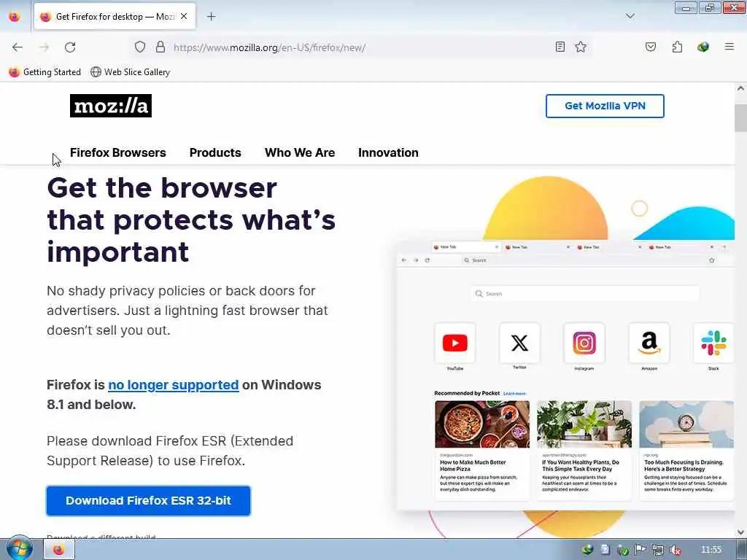
Task: Click the forward navigation arrow
Action: click(44, 47)
